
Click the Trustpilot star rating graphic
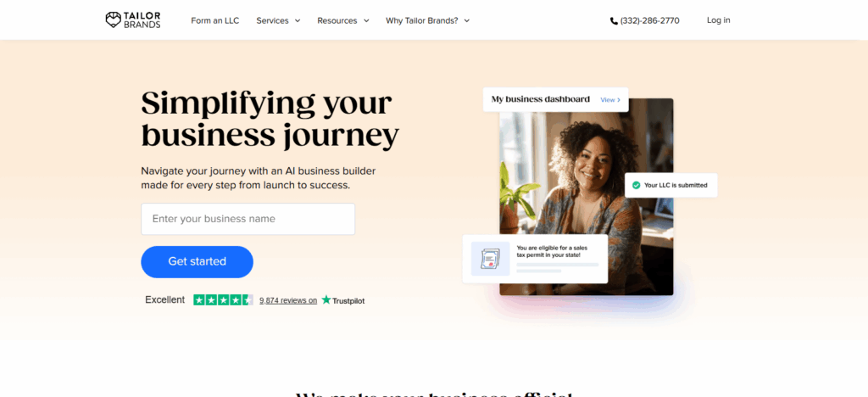(223, 300)
